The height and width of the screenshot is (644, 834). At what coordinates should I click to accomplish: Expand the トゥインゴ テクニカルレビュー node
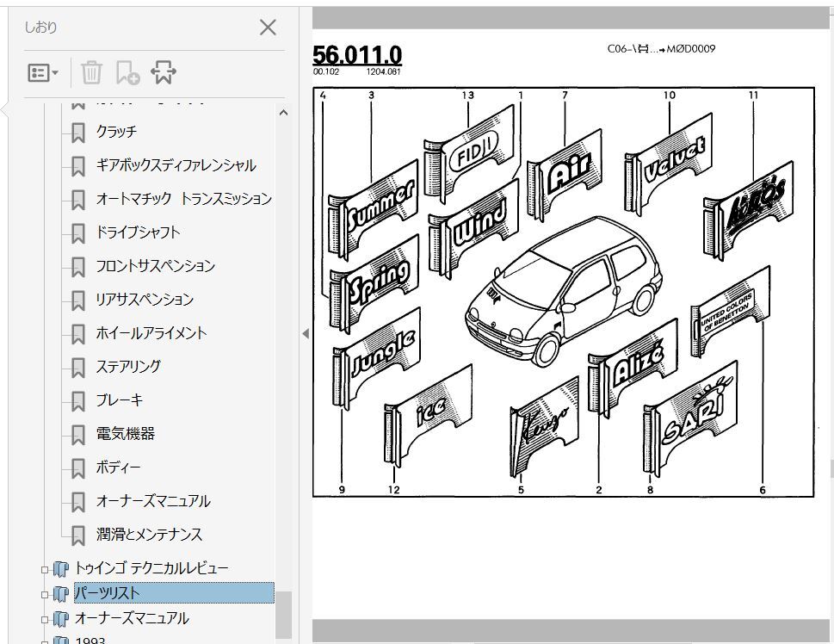click(45, 569)
